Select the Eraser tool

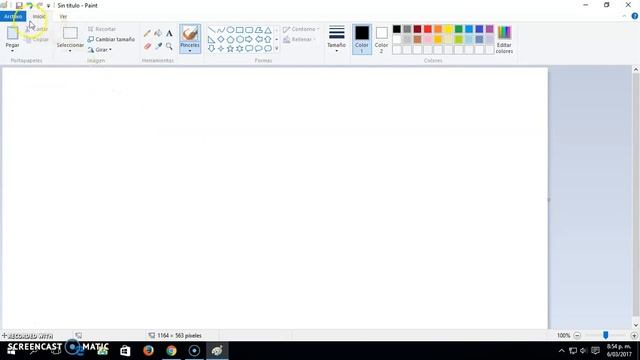pos(147,46)
